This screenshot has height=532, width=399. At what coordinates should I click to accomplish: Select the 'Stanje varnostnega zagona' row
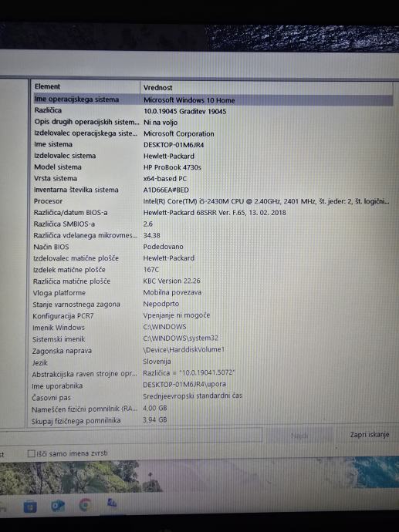pyautogui.click(x=212, y=305)
